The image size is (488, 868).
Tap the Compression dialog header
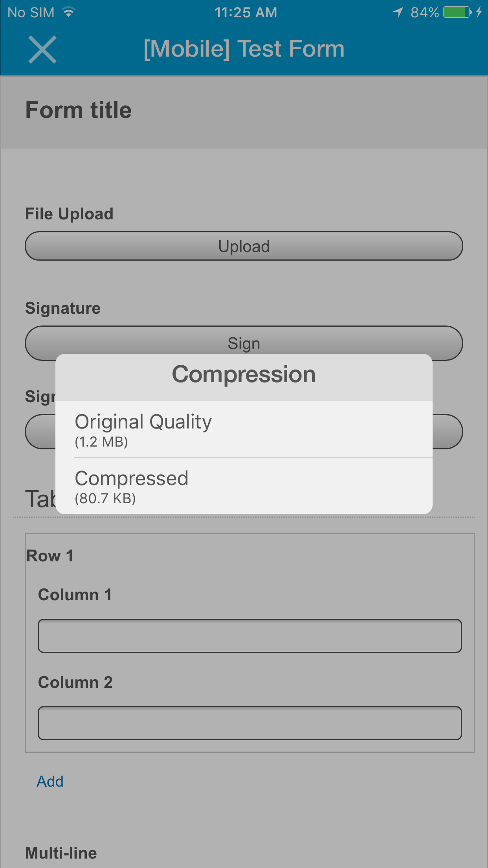(x=244, y=374)
